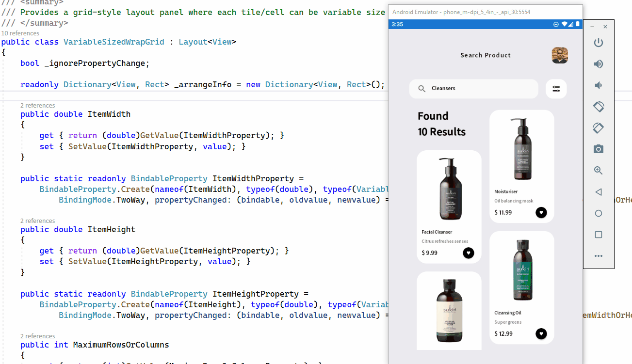Screen dimensions: 632x364
Task: Click the 'Layout<View>' base class in code
Action: [208, 42]
